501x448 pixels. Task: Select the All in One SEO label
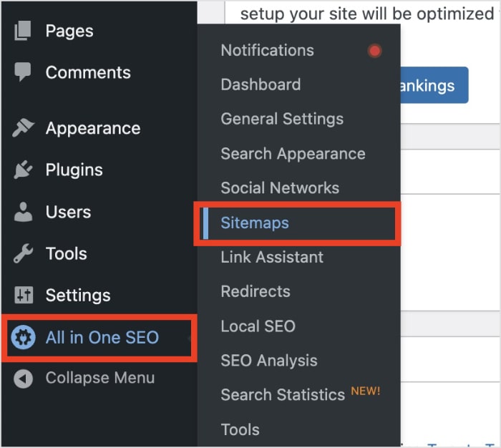coord(102,338)
